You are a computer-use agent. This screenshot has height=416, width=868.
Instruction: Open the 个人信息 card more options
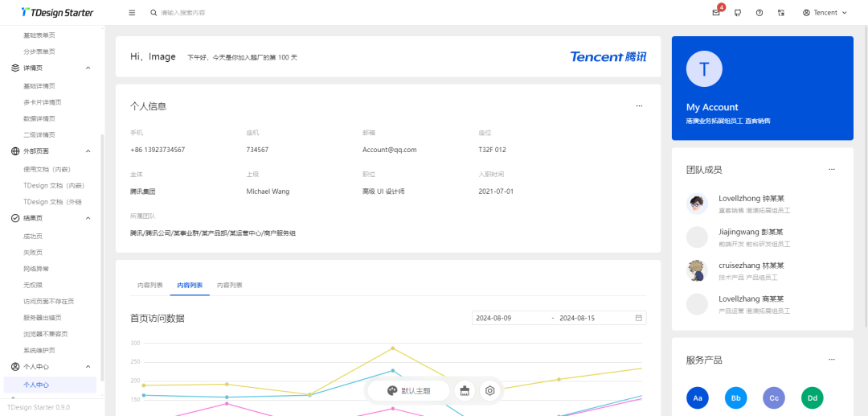639,105
